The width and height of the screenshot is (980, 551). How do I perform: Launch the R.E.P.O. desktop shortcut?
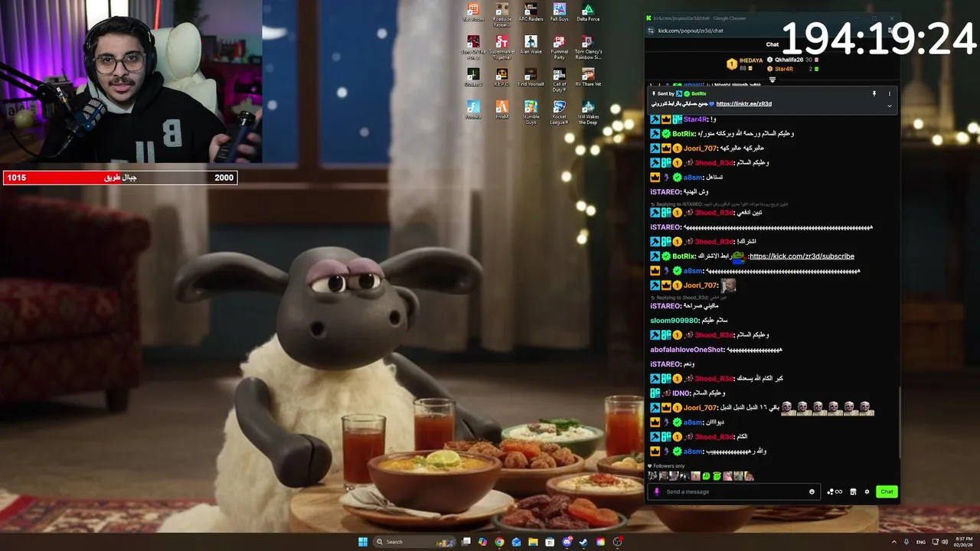pyautogui.click(x=502, y=77)
